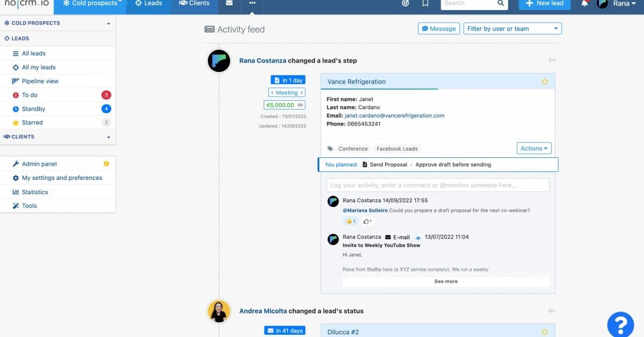Image resolution: width=644 pixels, height=337 pixels.
Task: Open the To do list
Action: point(58,95)
